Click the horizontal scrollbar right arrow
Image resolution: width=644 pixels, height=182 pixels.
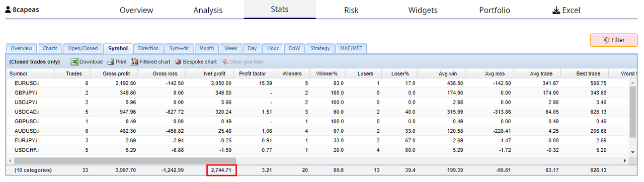click(x=625, y=160)
